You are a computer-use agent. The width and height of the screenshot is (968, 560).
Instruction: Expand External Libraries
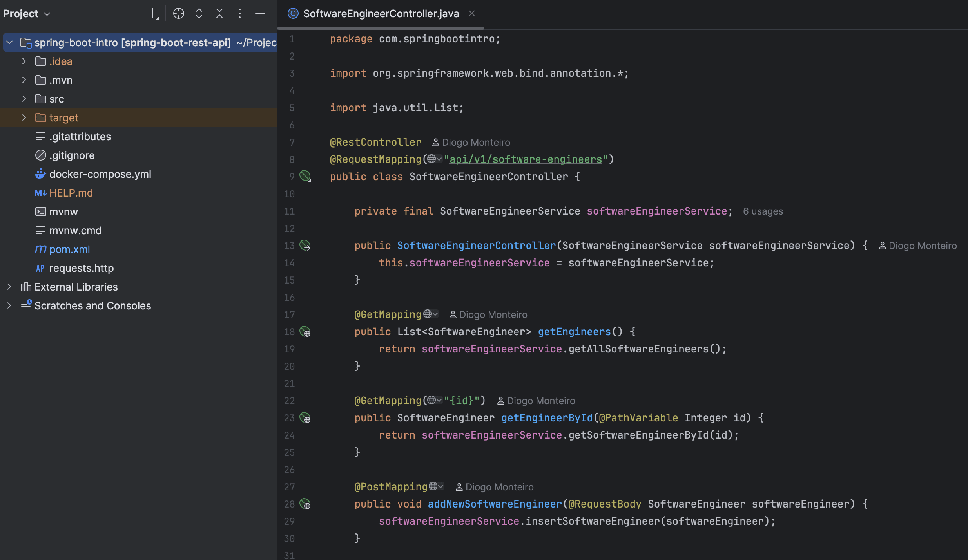(9, 287)
